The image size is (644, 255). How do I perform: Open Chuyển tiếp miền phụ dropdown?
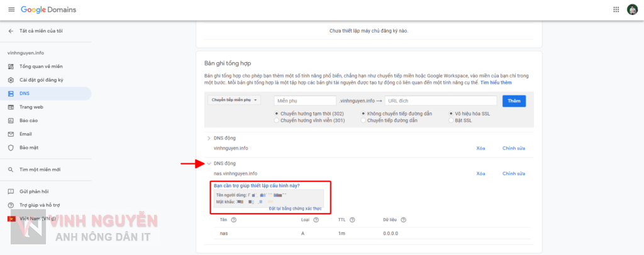(x=235, y=100)
